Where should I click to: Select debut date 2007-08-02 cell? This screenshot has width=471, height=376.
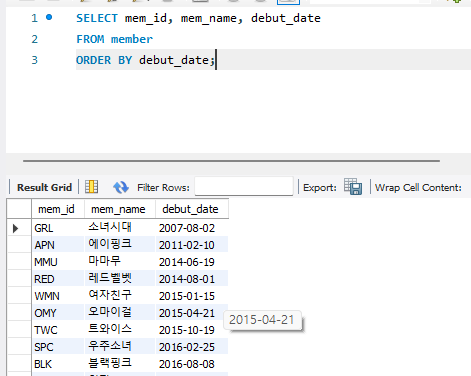coord(192,228)
